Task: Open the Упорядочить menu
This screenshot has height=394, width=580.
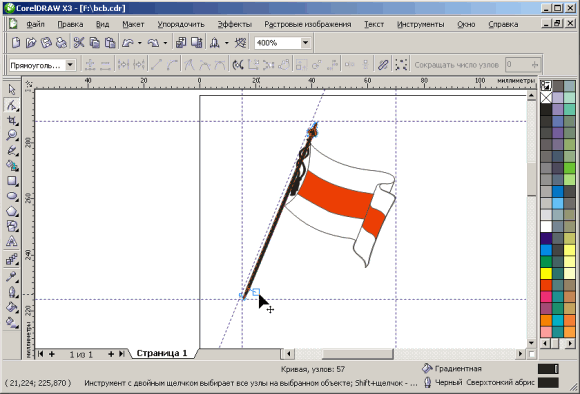Action: coord(181,24)
